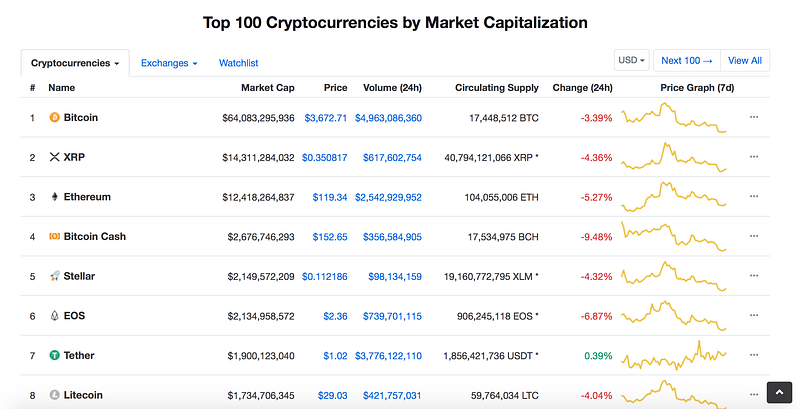The image size is (800, 409).
Task: Open the three-dots menu for Ethereum
Action: [x=754, y=197]
